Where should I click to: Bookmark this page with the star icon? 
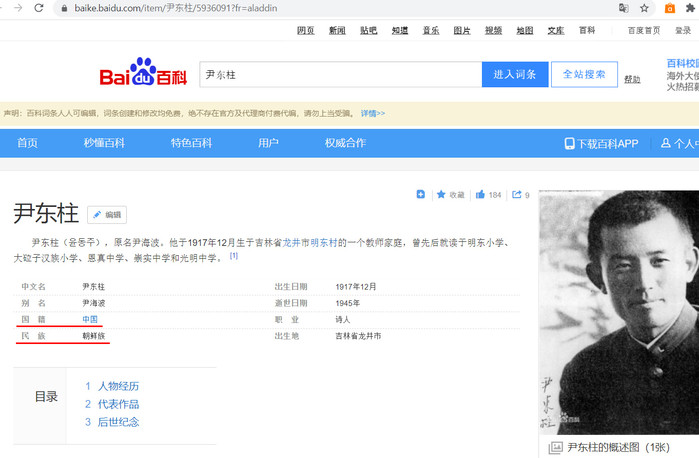click(x=644, y=8)
